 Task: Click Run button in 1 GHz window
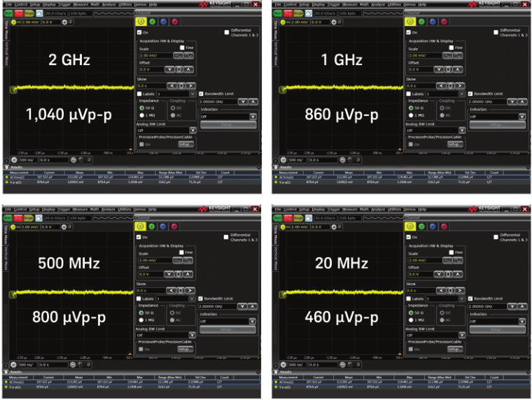click(277, 13)
